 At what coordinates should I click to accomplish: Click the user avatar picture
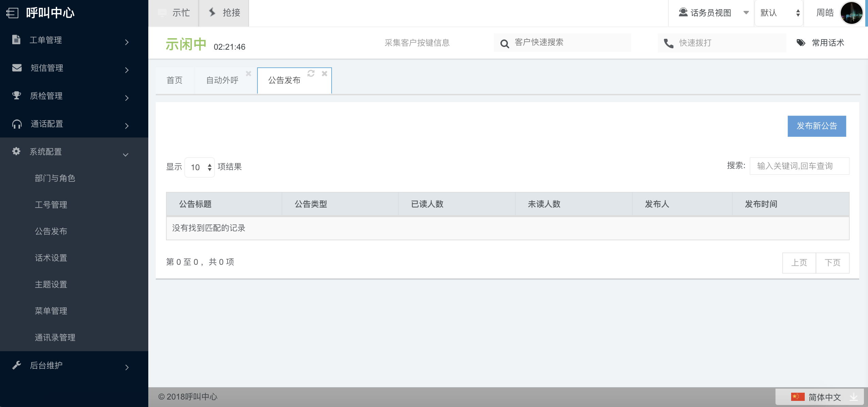click(x=851, y=13)
